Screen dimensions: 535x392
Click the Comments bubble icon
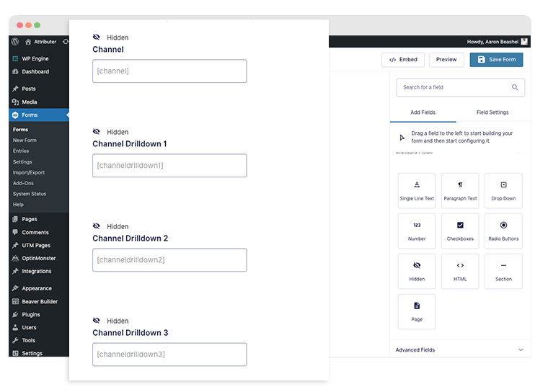[x=15, y=232]
